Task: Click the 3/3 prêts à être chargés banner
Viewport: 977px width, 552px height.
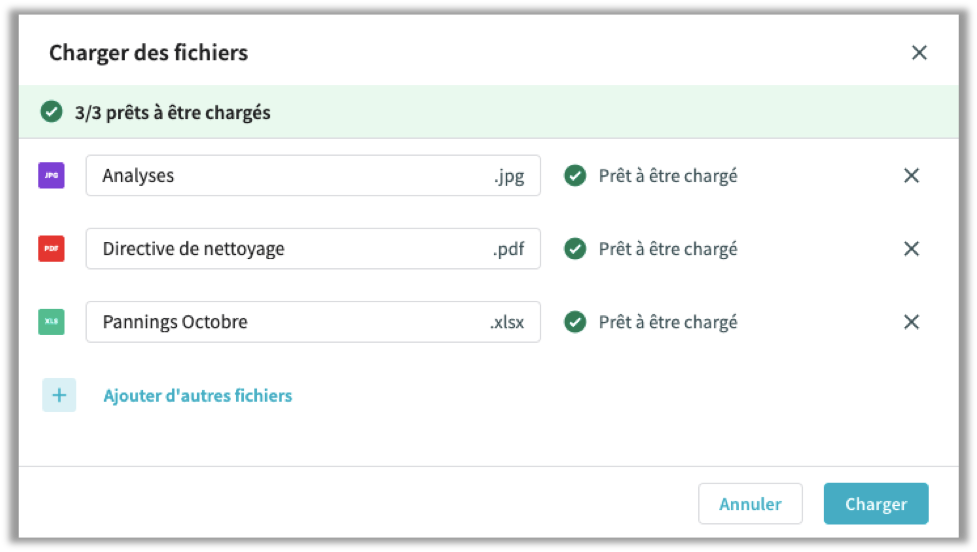Action: tap(488, 112)
